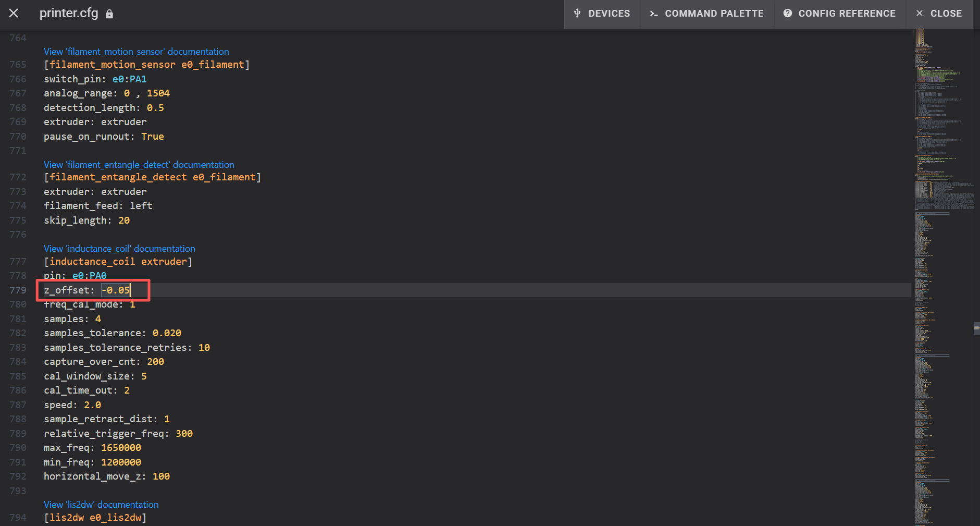Open the DEVICES panel
This screenshot has width=980, height=526.
(602, 14)
